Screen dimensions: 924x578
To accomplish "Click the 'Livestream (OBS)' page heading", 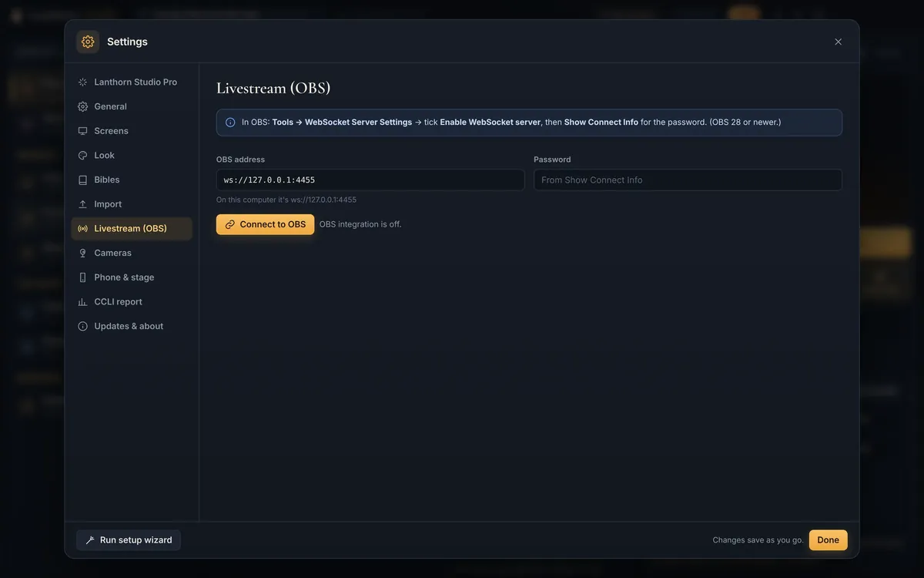I will click(x=273, y=88).
